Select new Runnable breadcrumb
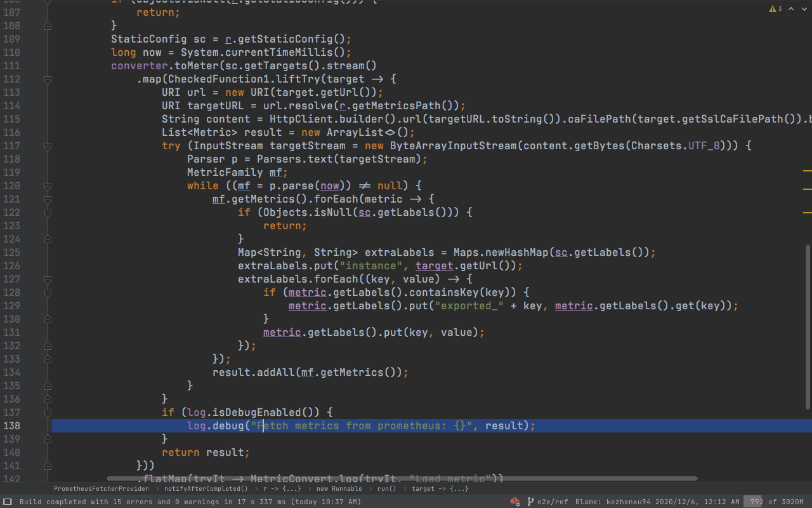Image resolution: width=812 pixels, height=508 pixels. [x=339, y=488]
